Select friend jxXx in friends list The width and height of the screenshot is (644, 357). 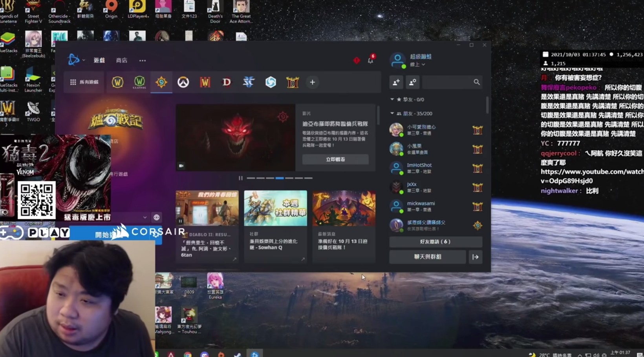point(436,187)
